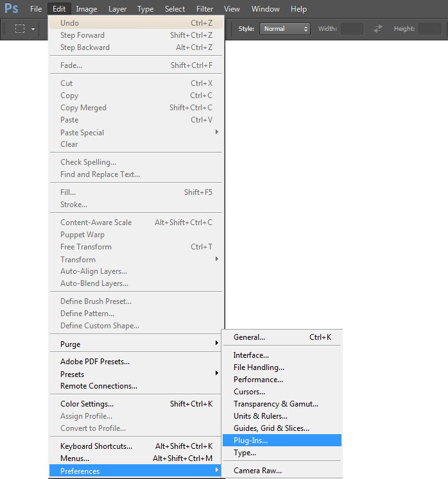Select Fade... menu entry
The width and height of the screenshot is (448, 479).
pos(136,65)
